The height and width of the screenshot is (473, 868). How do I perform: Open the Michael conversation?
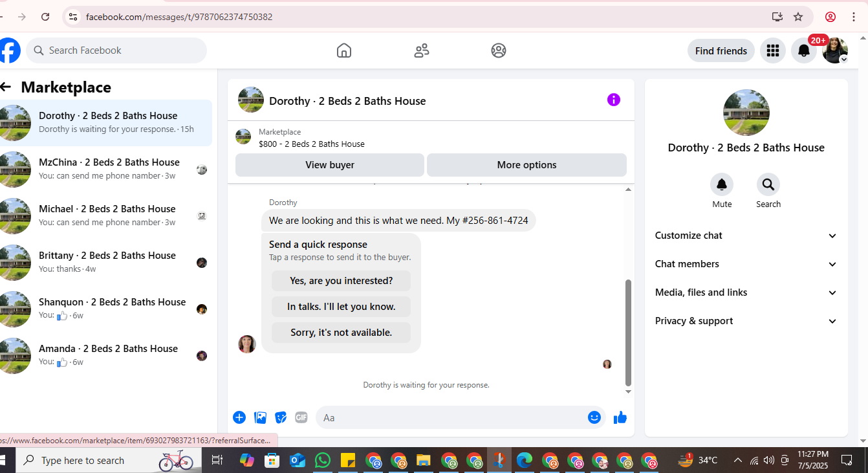coord(106,215)
